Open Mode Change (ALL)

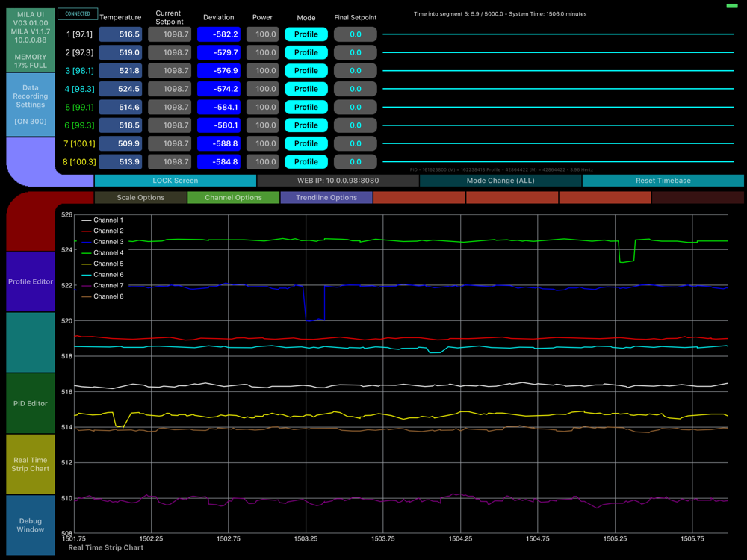click(500, 181)
